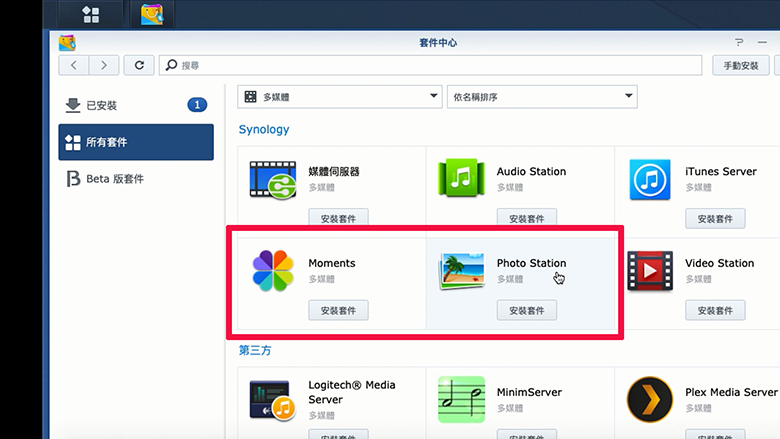Click the download icon beside 已安裝
The height and width of the screenshot is (439, 780).
pyautogui.click(x=73, y=105)
